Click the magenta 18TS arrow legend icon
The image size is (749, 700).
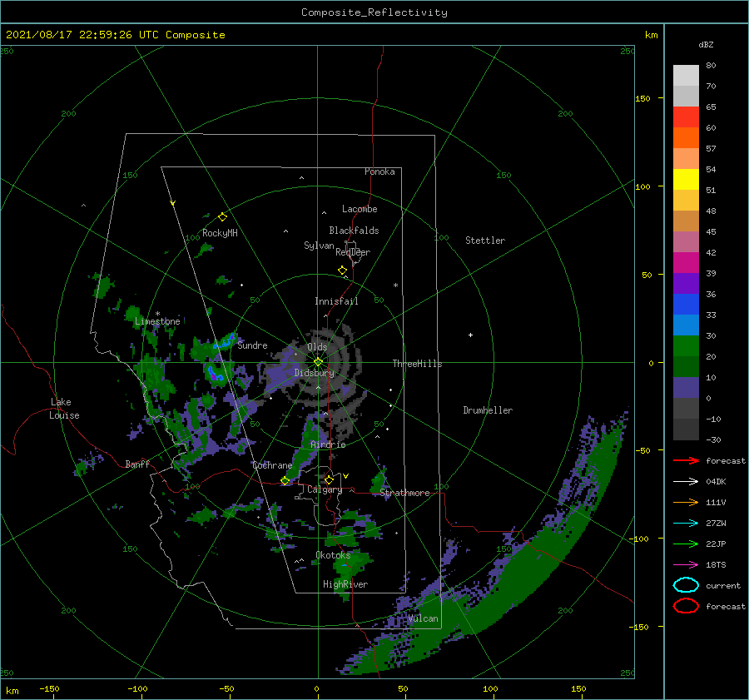686,565
